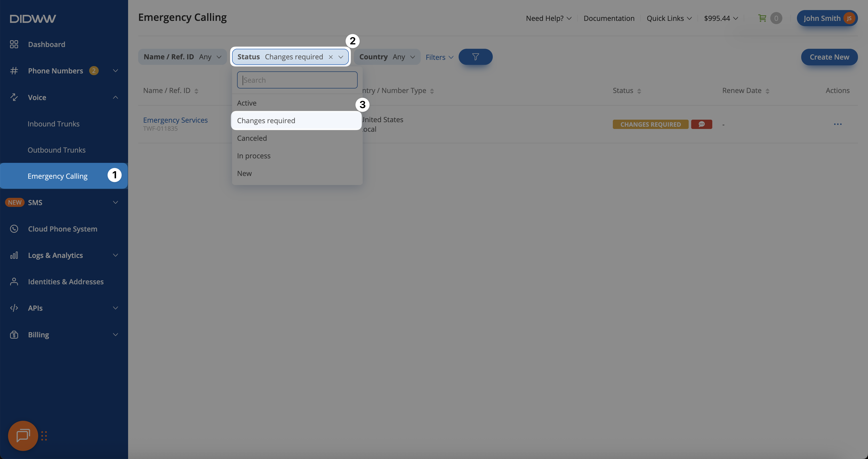Click the Create New button
The width and height of the screenshot is (868, 459).
(829, 57)
